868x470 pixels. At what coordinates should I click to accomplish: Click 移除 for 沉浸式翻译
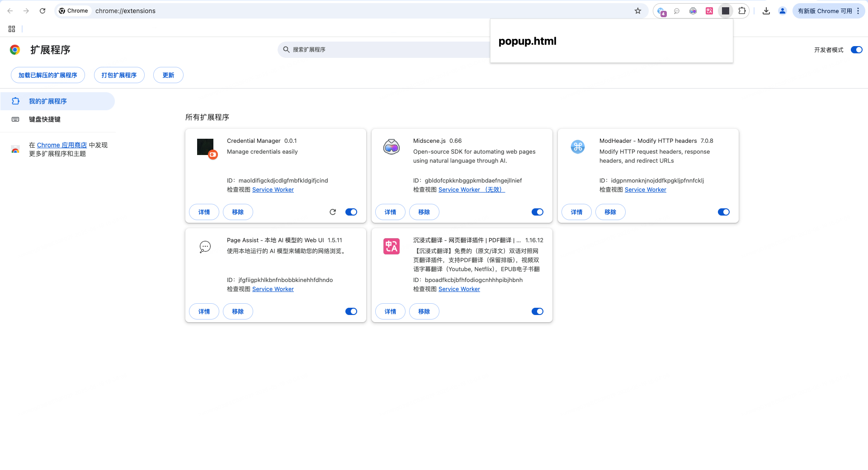point(424,311)
